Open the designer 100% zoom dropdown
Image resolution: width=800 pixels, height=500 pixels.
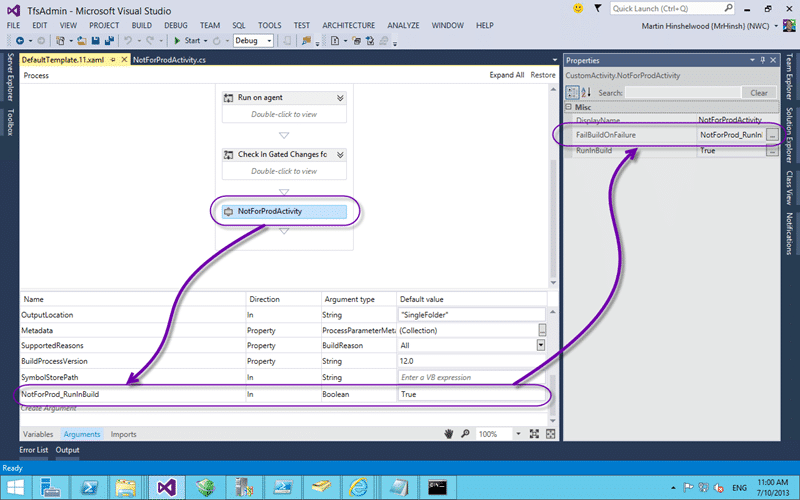(x=518, y=434)
